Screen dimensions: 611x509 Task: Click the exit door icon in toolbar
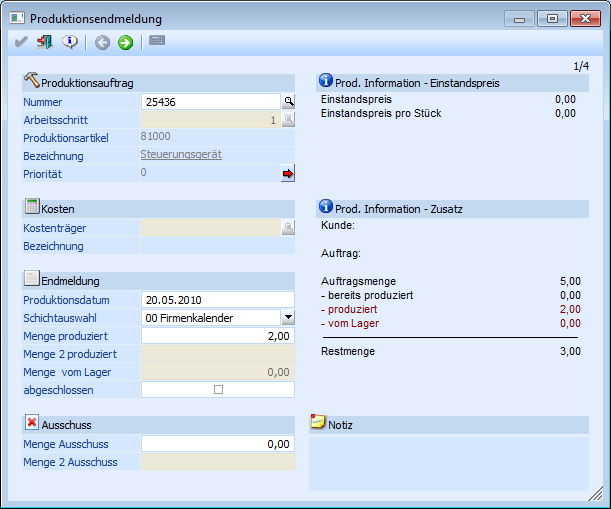45,42
